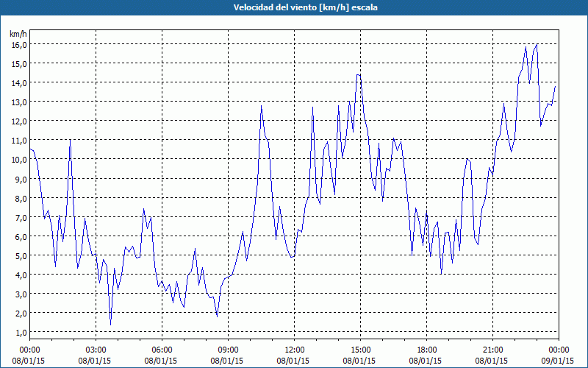Click the 11,0 y-axis label

click(19, 140)
